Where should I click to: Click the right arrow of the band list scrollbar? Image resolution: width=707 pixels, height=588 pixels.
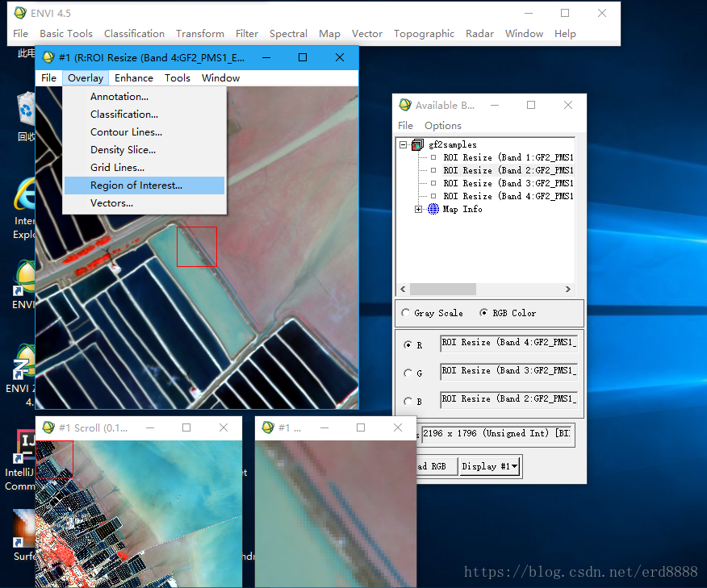568,290
